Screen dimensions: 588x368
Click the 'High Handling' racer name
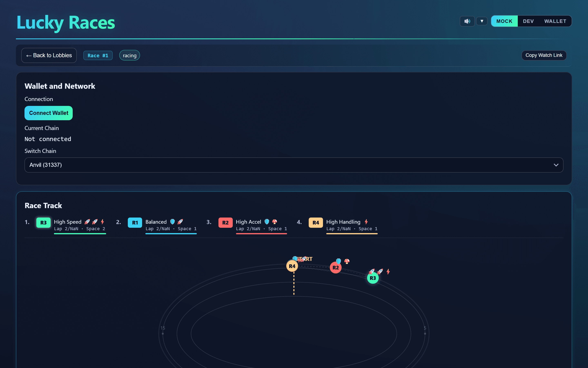coord(343,222)
